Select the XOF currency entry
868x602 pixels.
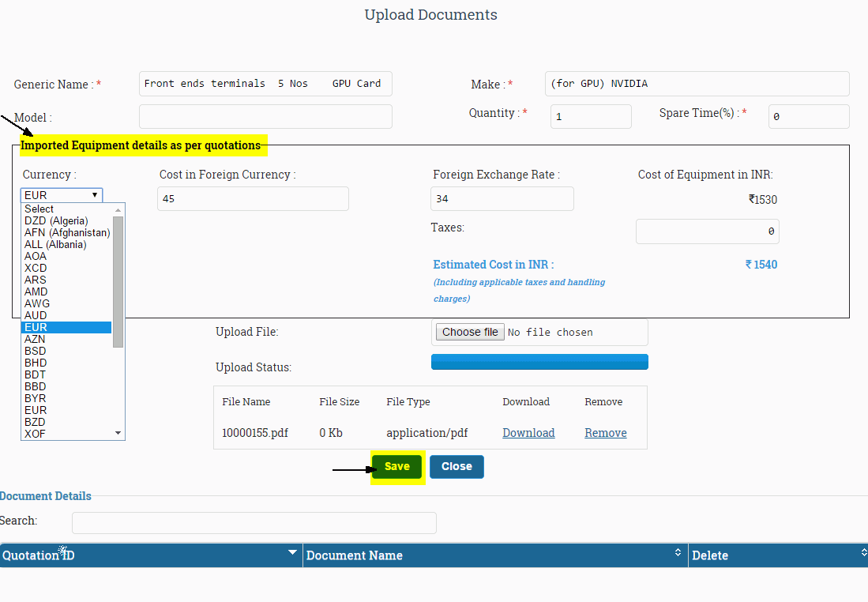[x=35, y=434]
